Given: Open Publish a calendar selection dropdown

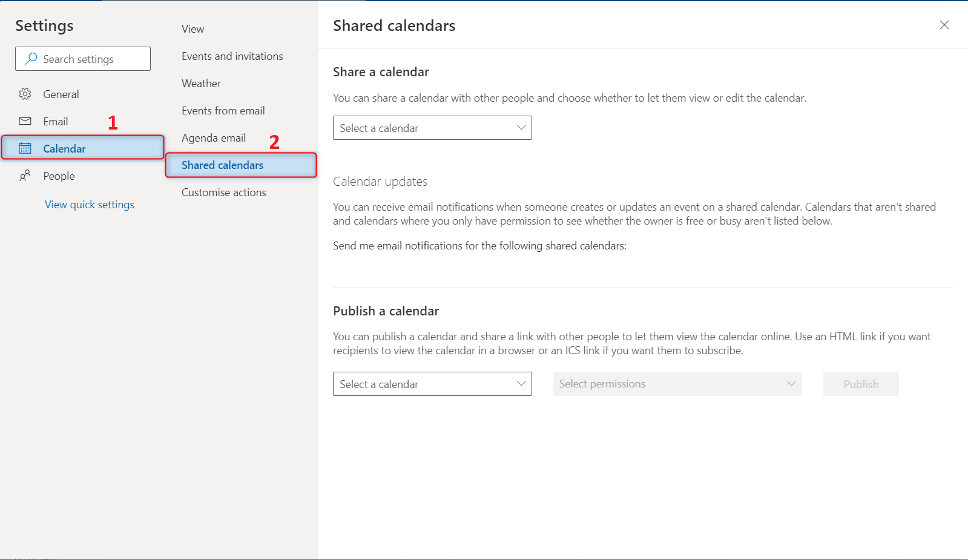Looking at the screenshot, I should 432,384.
